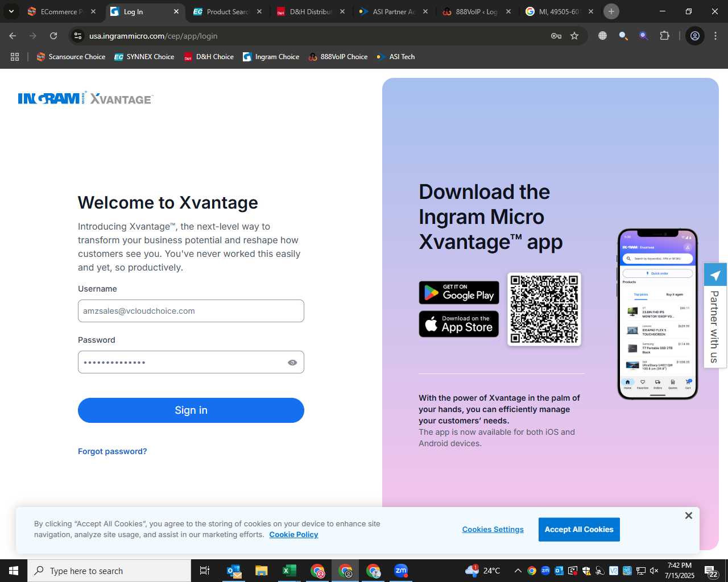Open the Cookie Policy link
This screenshot has width=728, height=582.
pos(293,534)
